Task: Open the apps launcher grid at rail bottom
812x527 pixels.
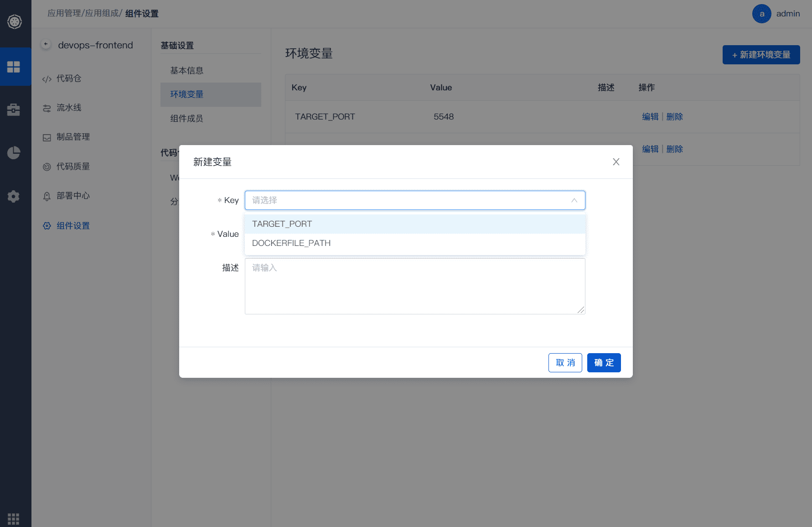Action: pyautogui.click(x=14, y=519)
